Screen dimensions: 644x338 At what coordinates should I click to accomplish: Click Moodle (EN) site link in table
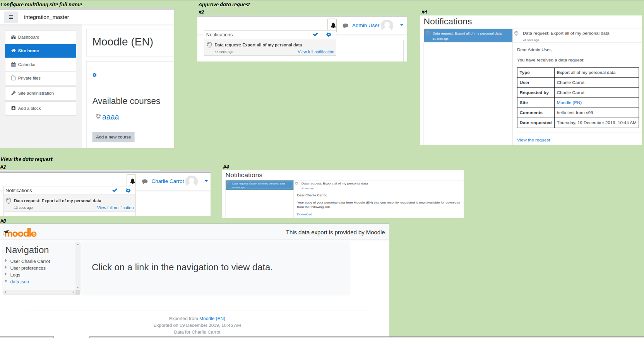pyautogui.click(x=569, y=102)
